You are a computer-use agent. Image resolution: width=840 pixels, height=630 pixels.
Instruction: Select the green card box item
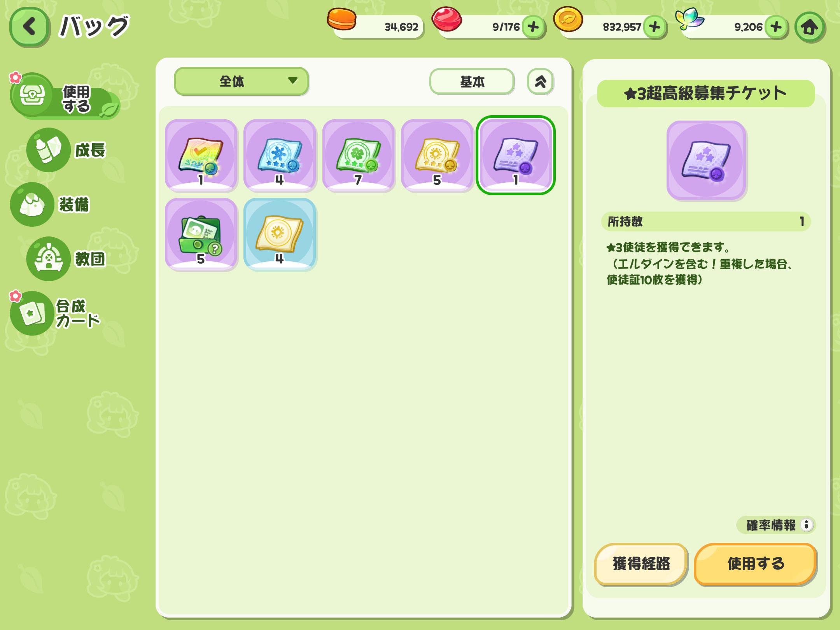pos(201,234)
